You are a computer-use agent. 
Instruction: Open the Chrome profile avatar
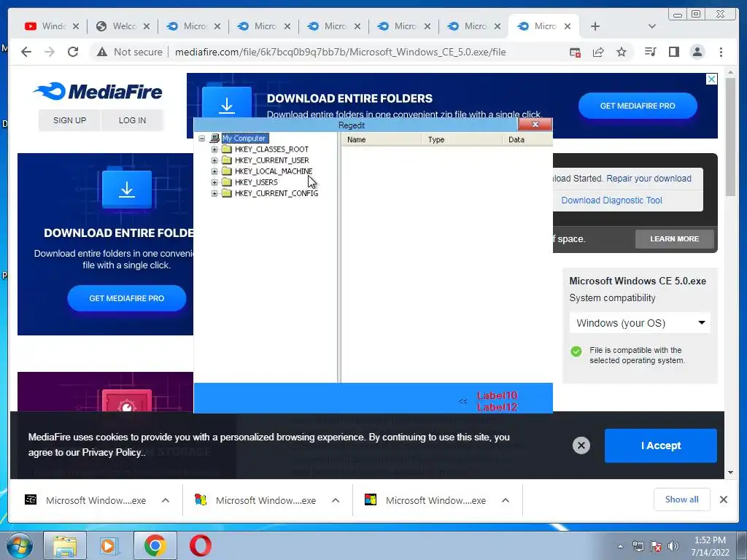tap(697, 52)
